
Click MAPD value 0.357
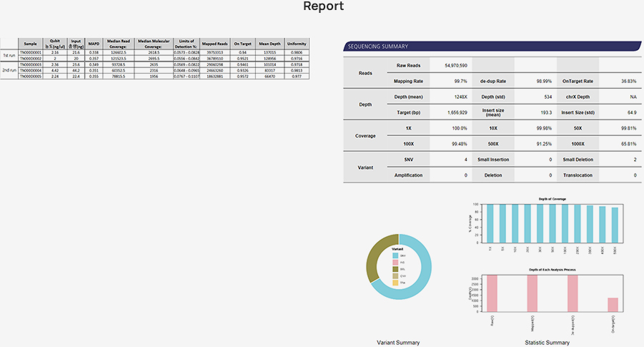(x=94, y=59)
